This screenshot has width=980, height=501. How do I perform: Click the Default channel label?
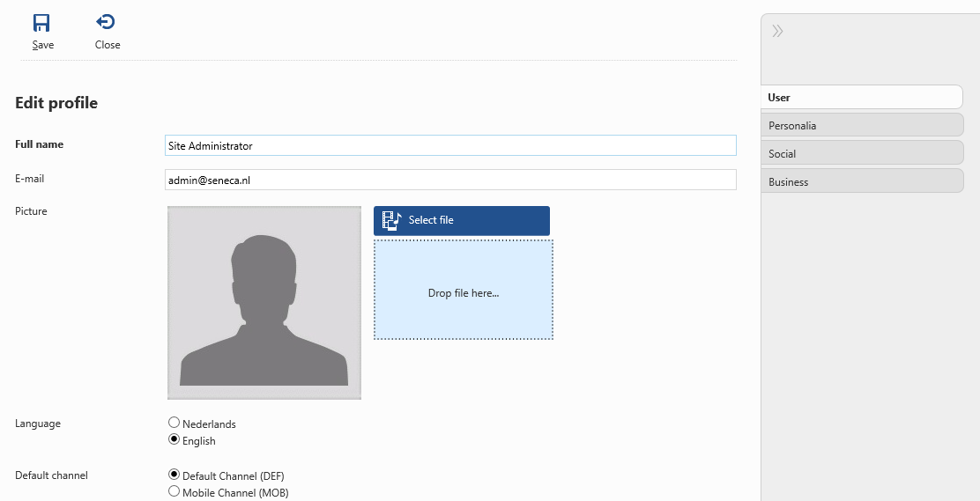(51, 475)
